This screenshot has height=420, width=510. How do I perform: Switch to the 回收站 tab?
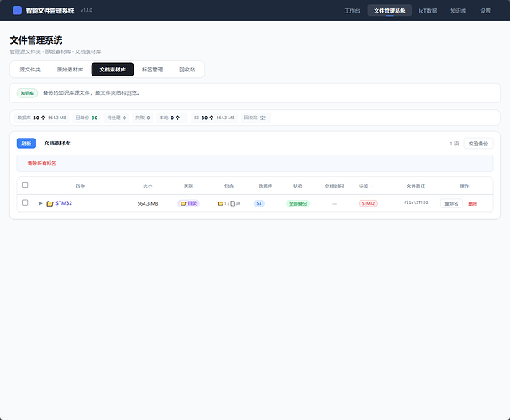pyautogui.click(x=187, y=70)
